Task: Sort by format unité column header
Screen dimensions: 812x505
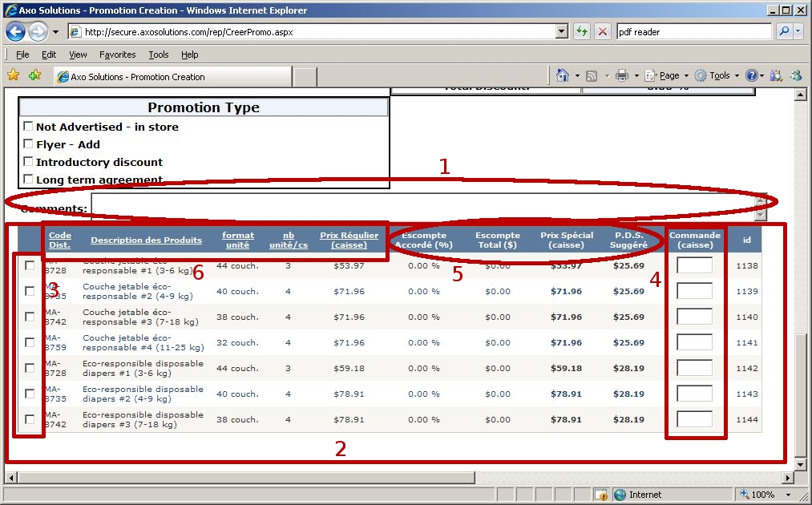Action: click(x=238, y=240)
